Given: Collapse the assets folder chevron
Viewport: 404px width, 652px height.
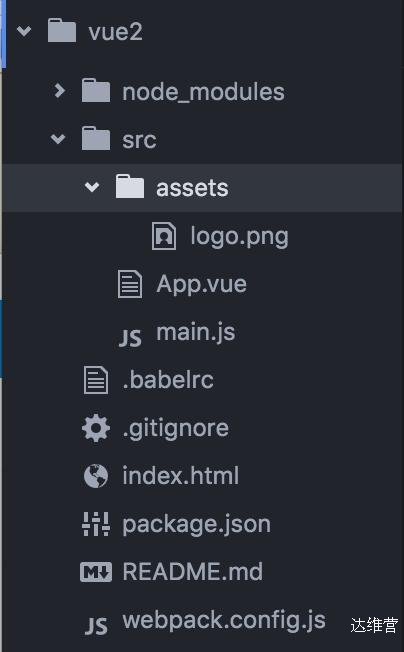Looking at the screenshot, I should point(92,187).
